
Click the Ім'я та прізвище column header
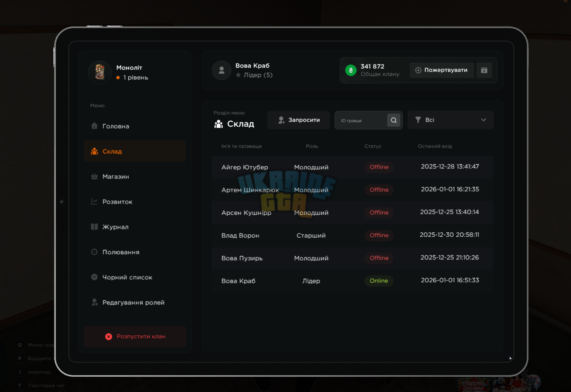241,146
